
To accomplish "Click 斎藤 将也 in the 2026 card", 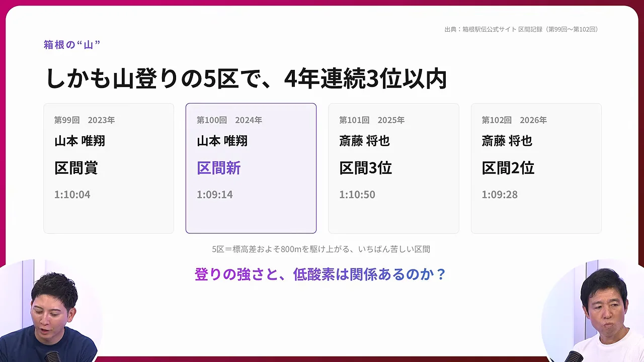I will coord(507,141).
